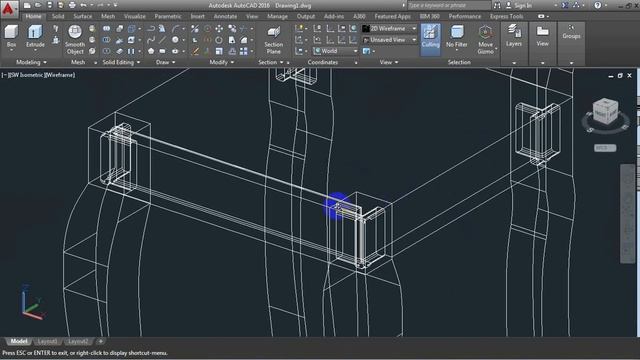Click the Save icon in Quick Access toolbar
The width and height of the screenshot is (640, 360).
[50, 5]
